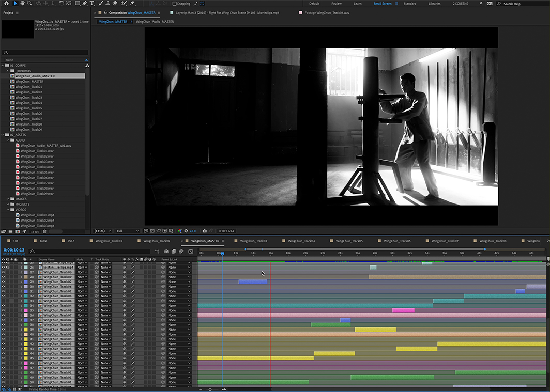Switch to the Libraries workspace

click(x=434, y=4)
